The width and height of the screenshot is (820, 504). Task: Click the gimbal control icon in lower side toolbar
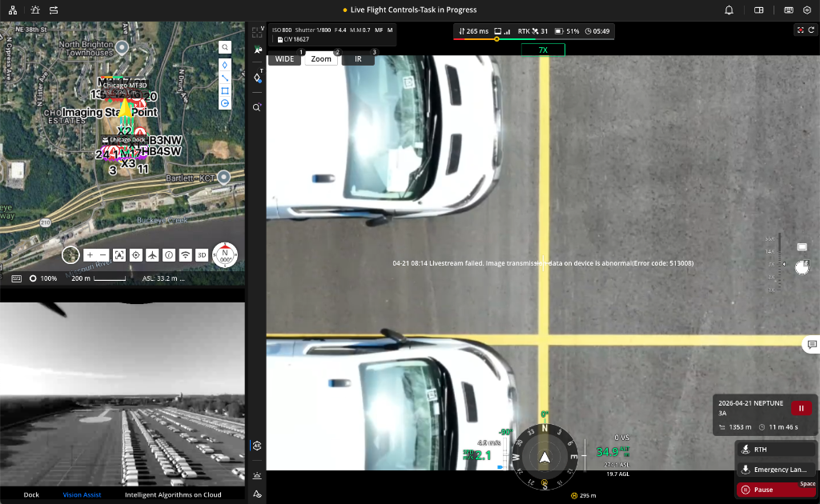coord(257,446)
